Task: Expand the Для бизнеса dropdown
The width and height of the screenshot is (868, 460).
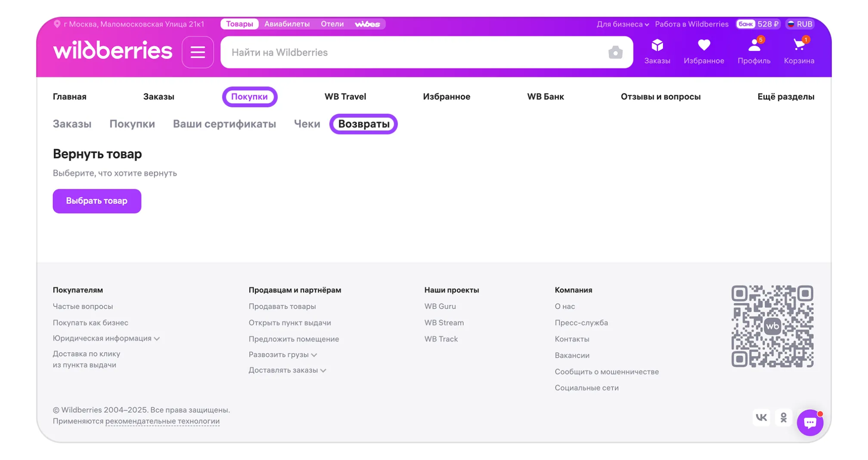Action: [622, 24]
